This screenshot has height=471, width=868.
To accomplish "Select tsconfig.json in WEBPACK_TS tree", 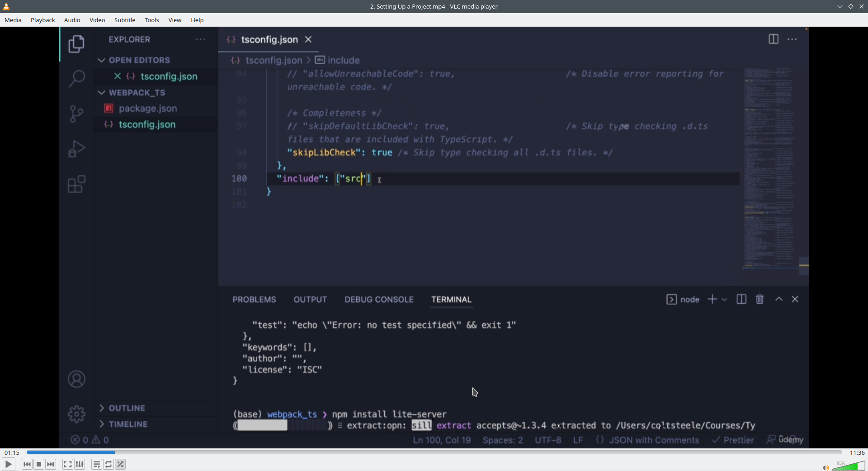I will pyautogui.click(x=147, y=124).
